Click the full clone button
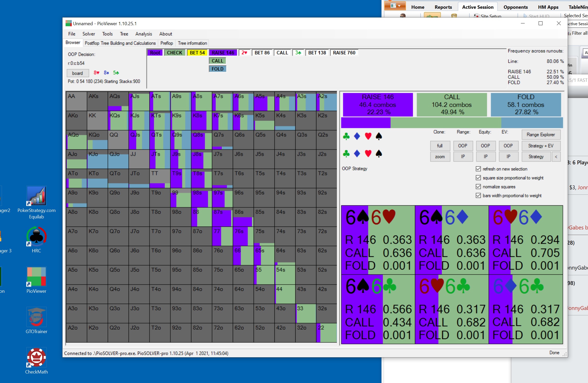This screenshot has width=588, height=383. tap(440, 146)
